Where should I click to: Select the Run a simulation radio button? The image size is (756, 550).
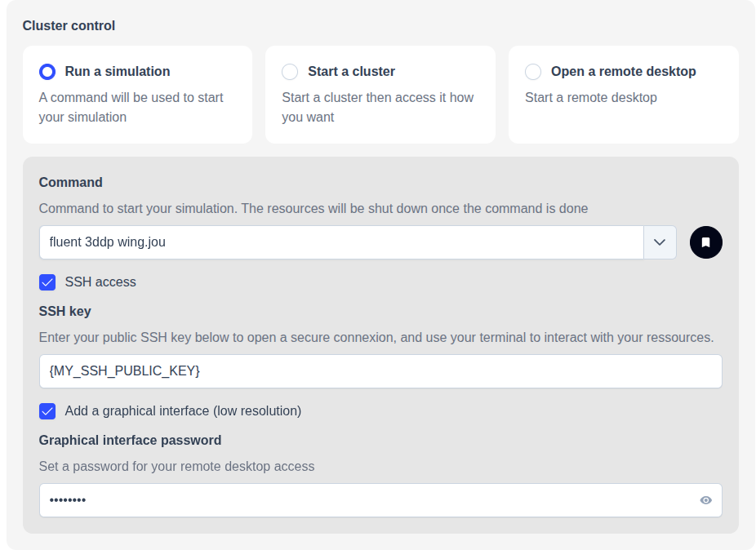[x=47, y=72]
